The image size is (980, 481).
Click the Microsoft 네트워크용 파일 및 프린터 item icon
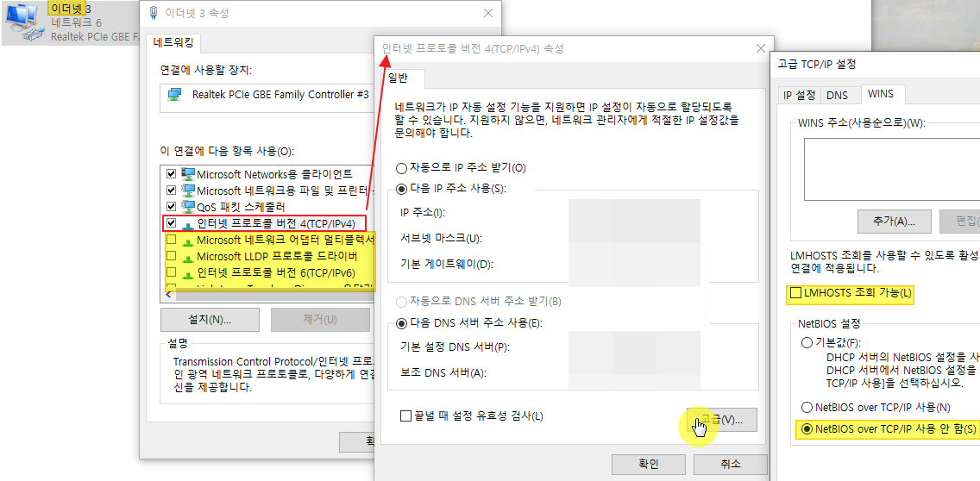pyautogui.click(x=188, y=190)
